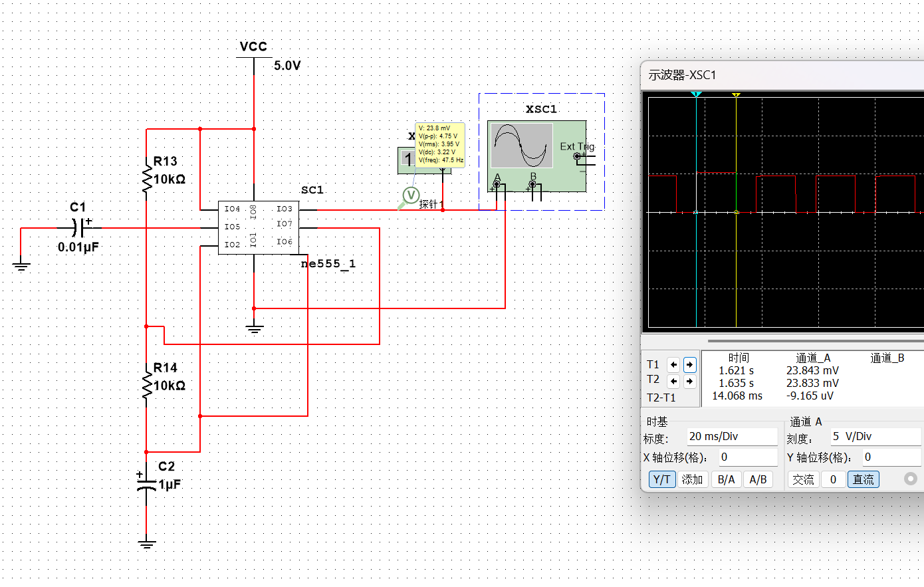924x587 pixels.
Task: Click the 20 ms/Div timebase scale field
Action: pos(732,437)
